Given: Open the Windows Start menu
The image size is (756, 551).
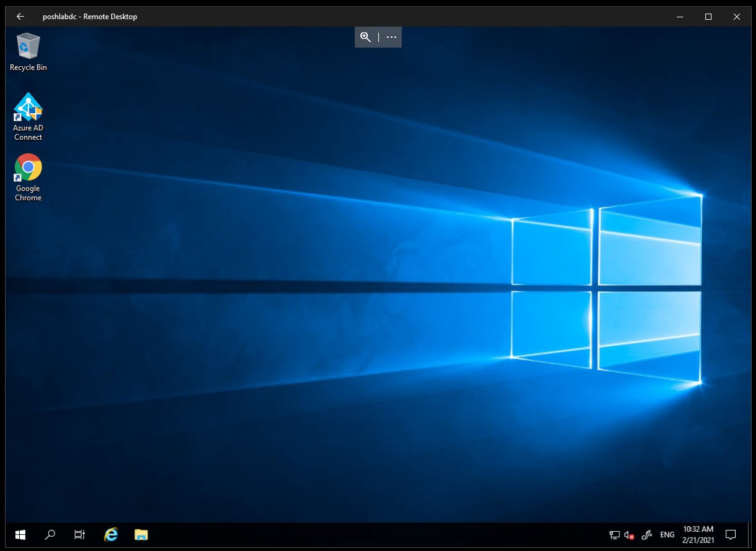Looking at the screenshot, I should click(20, 534).
